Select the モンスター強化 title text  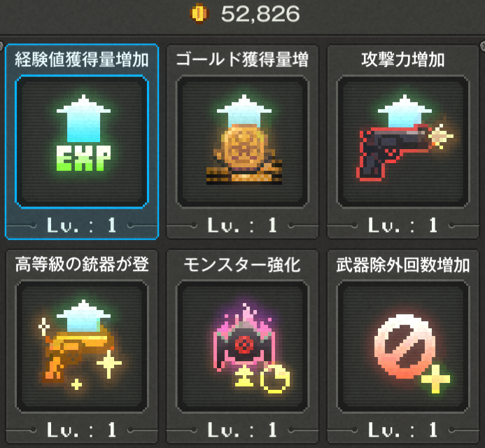tap(242, 265)
